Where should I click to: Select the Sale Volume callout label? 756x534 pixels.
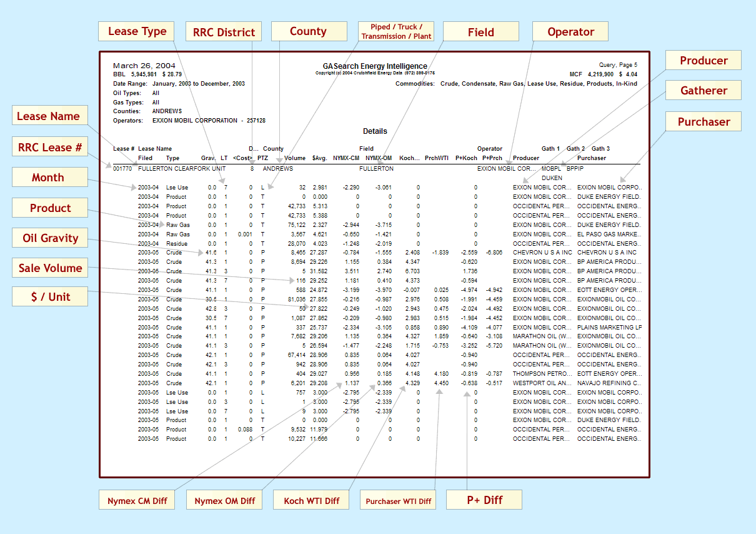point(49,268)
